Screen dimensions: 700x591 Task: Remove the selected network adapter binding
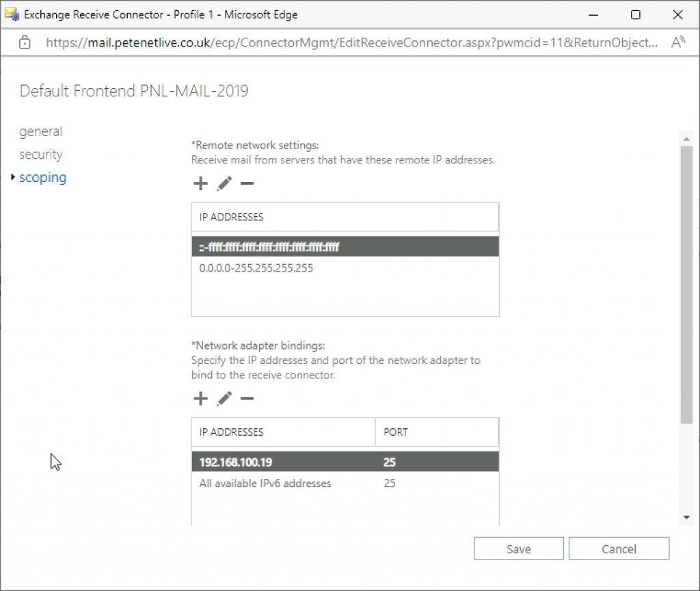point(247,398)
